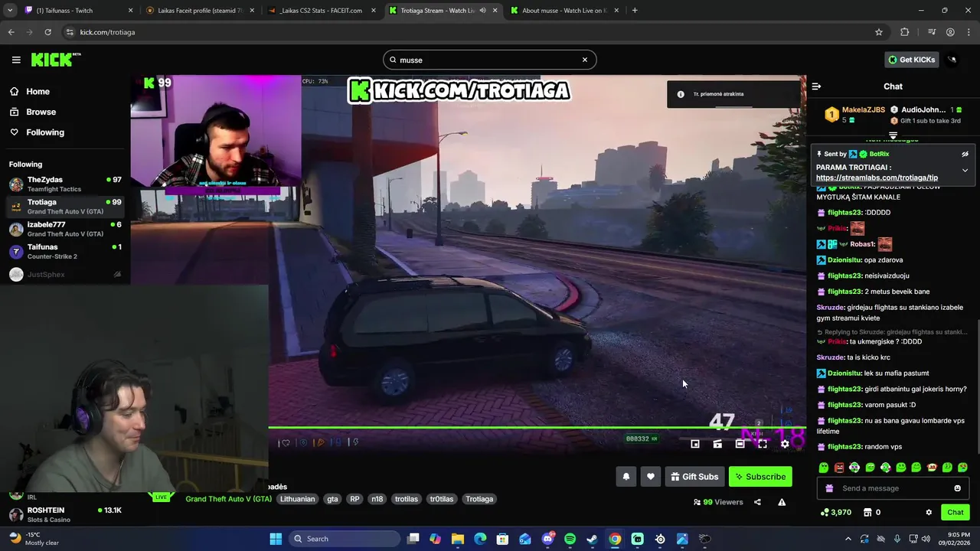The height and width of the screenshot is (551, 980).
Task: Bookmark this page with the star icon
Action: pyautogui.click(x=879, y=32)
